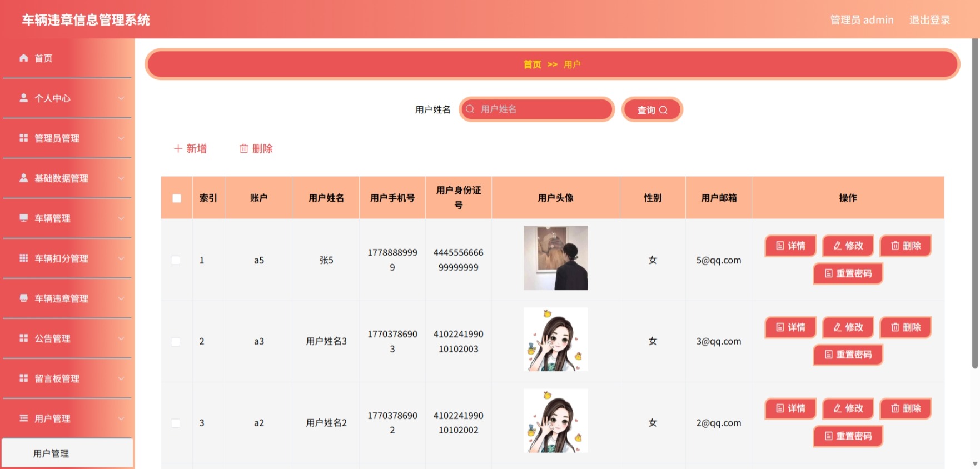Viewport: 980px width, 469px height.
Task: Click the grid icon next to 车辆扣分管理
Action: click(23, 258)
